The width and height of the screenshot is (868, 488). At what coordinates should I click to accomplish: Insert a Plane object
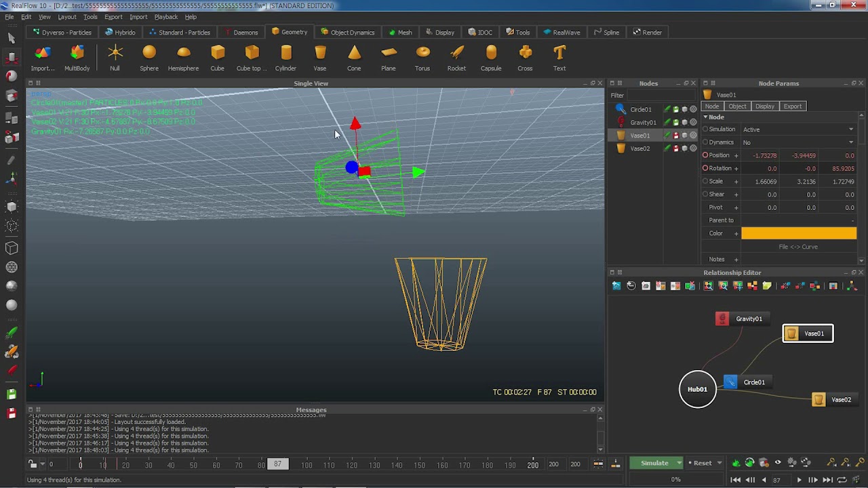pyautogui.click(x=389, y=58)
